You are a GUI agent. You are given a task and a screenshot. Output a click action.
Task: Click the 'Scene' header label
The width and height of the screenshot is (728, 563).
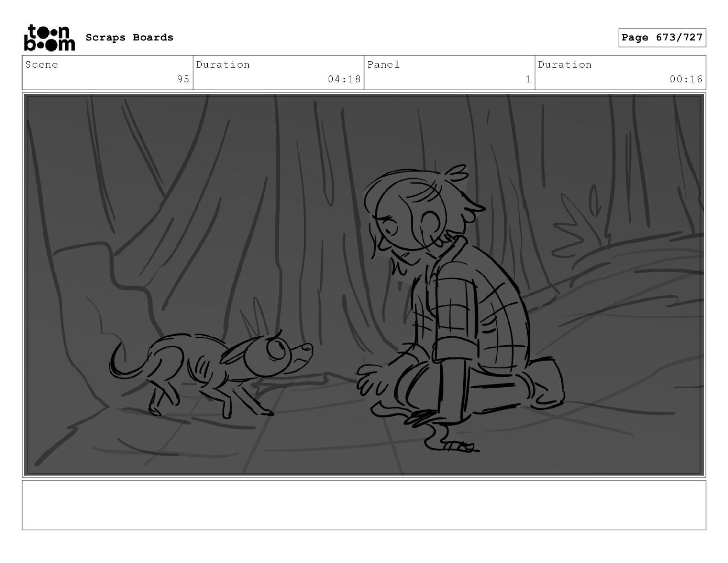(42, 65)
